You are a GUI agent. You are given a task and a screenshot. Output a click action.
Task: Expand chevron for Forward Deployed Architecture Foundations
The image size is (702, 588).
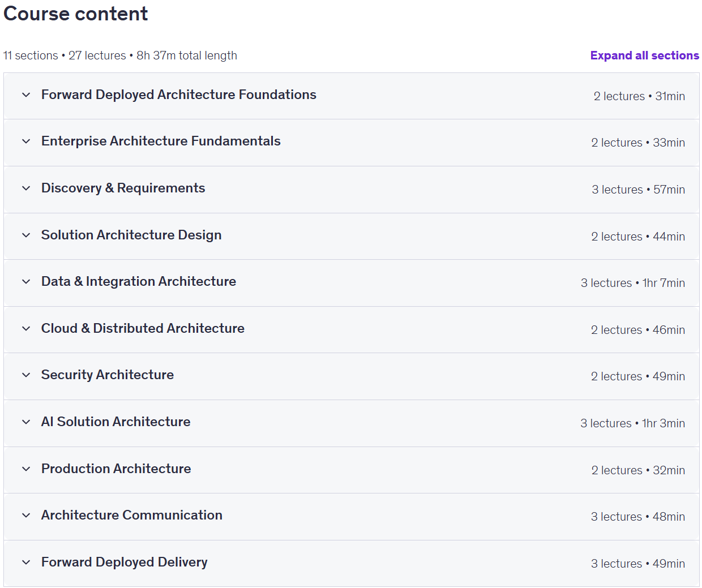[26, 95]
